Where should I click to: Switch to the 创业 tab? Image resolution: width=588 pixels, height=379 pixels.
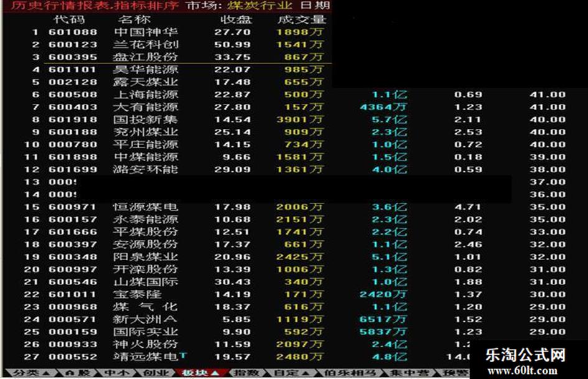(156, 373)
